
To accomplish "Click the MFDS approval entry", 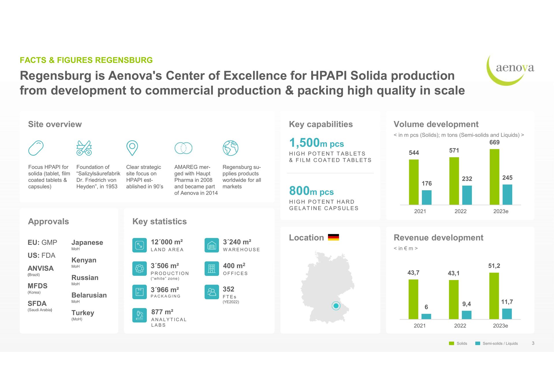I will tap(38, 288).
